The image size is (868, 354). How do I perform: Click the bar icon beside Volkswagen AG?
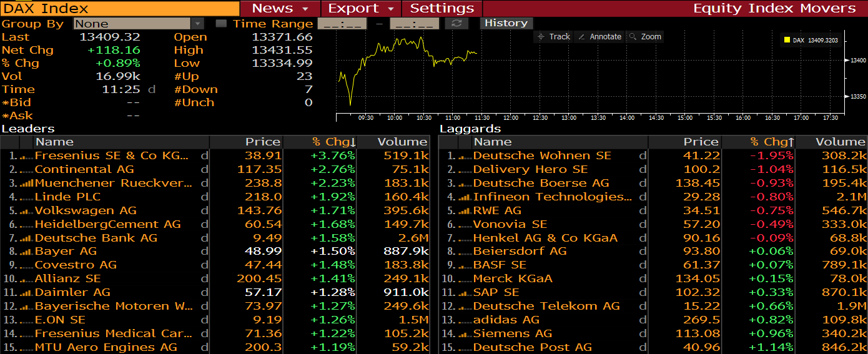click(27, 211)
